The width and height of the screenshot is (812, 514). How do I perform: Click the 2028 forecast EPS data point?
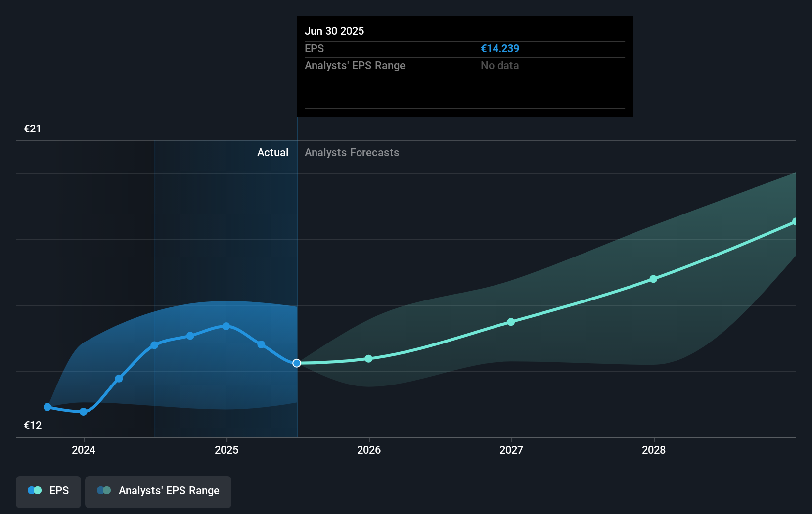[x=653, y=279]
